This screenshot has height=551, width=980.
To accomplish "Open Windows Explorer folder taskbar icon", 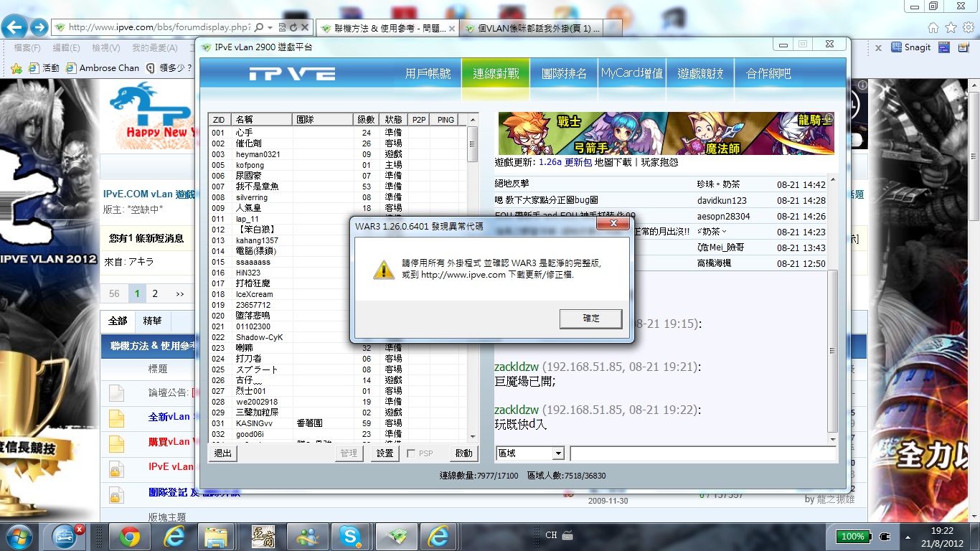I will point(216,537).
